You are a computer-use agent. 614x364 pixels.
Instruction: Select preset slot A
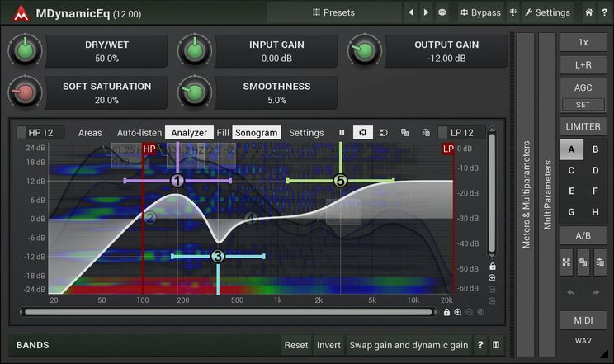571,149
